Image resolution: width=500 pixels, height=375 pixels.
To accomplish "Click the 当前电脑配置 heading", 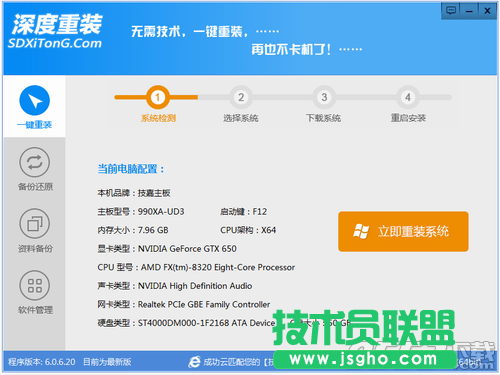I will (x=131, y=169).
